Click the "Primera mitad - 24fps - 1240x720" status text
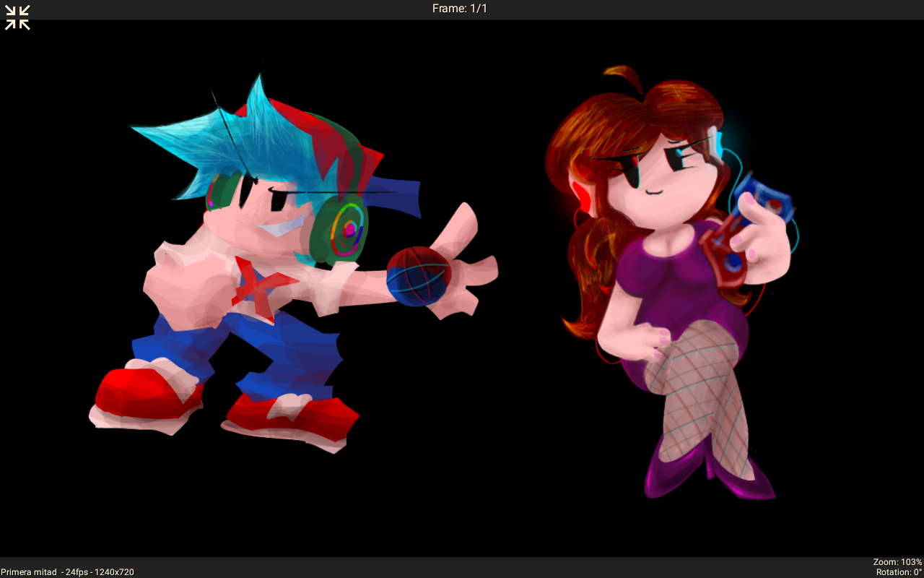This screenshot has height=578, width=924. coord(67,572)
